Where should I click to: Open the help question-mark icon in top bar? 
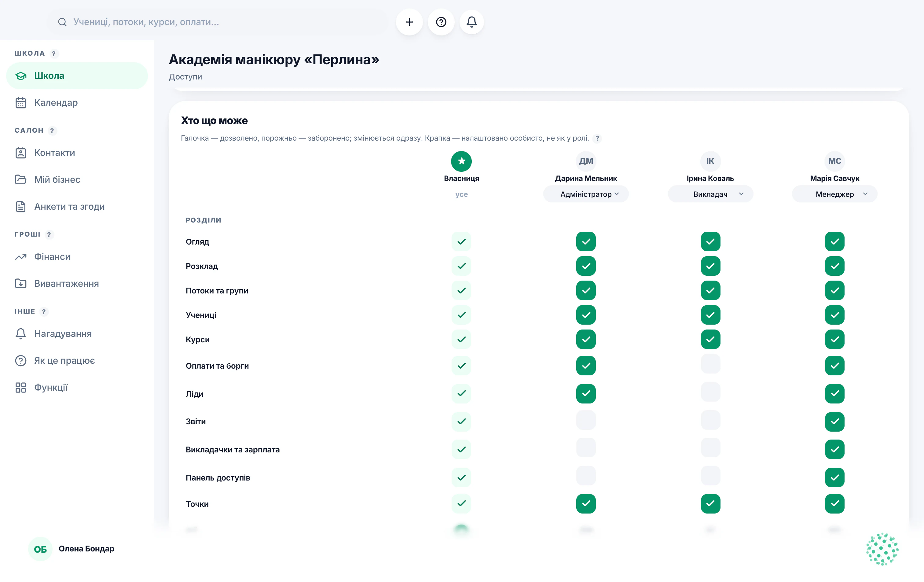coord(441,22)
